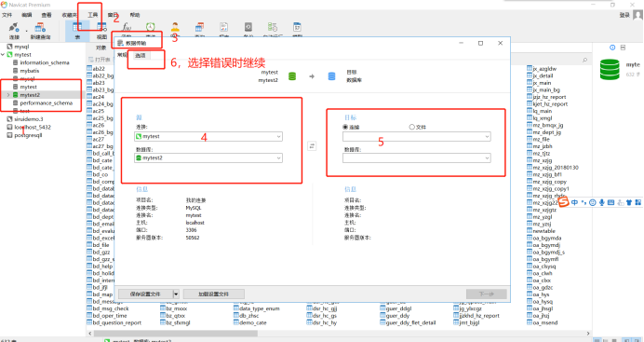This screenshot has height=342, width=644.
Task: Open the source database dropdown showing mytest2
Action: point(208,157)
